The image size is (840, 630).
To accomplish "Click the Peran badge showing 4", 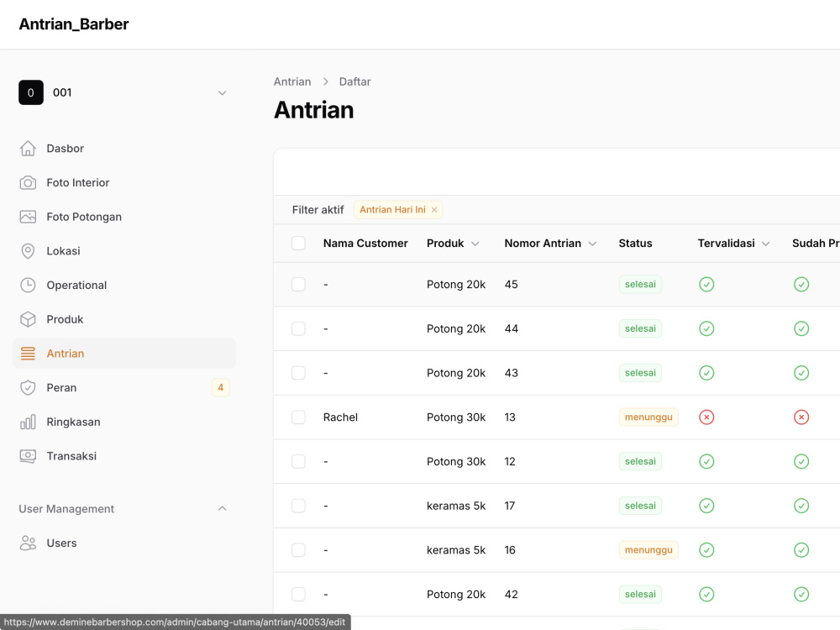I will (221, 388).
